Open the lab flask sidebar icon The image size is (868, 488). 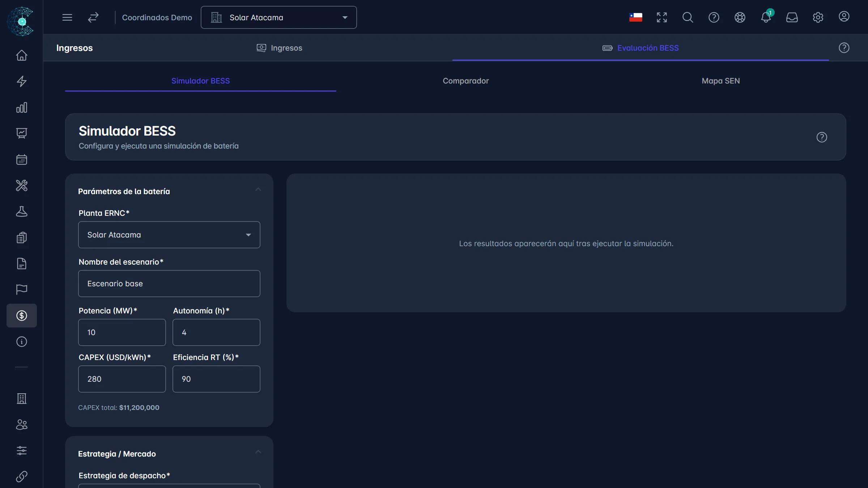click(22, 211)
